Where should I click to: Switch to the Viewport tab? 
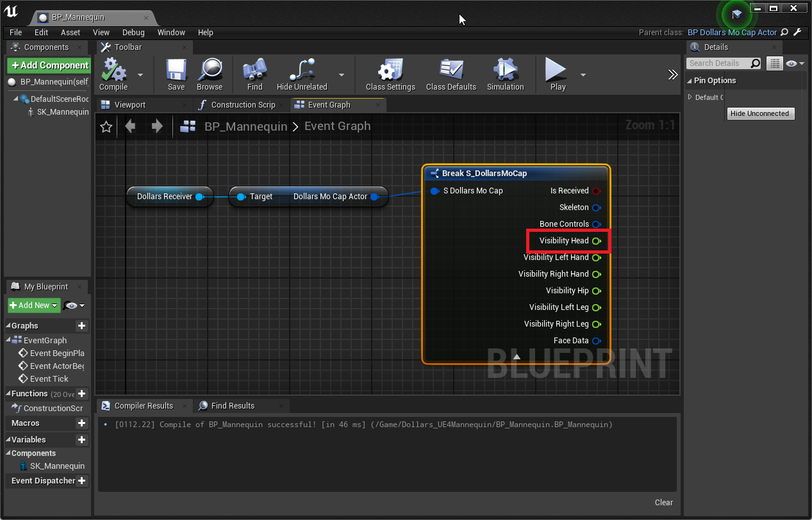point(129,105)
